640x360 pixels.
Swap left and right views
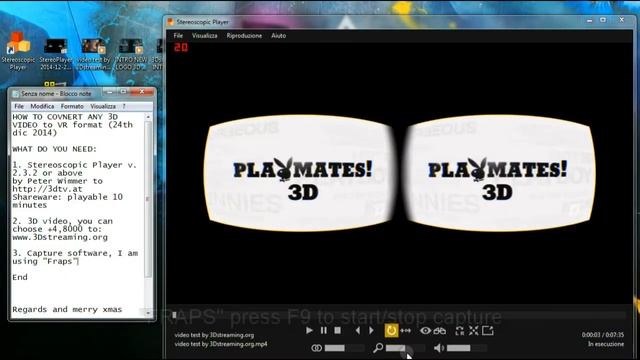coord(460,331)
